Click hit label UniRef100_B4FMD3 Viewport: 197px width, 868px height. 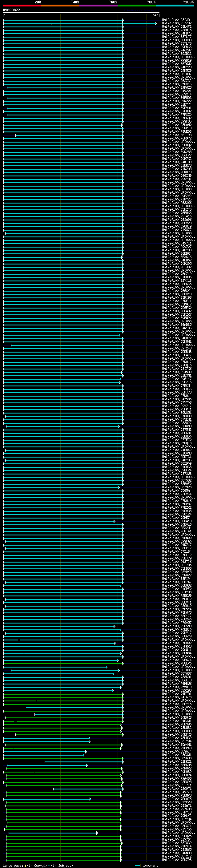(177, 98)
